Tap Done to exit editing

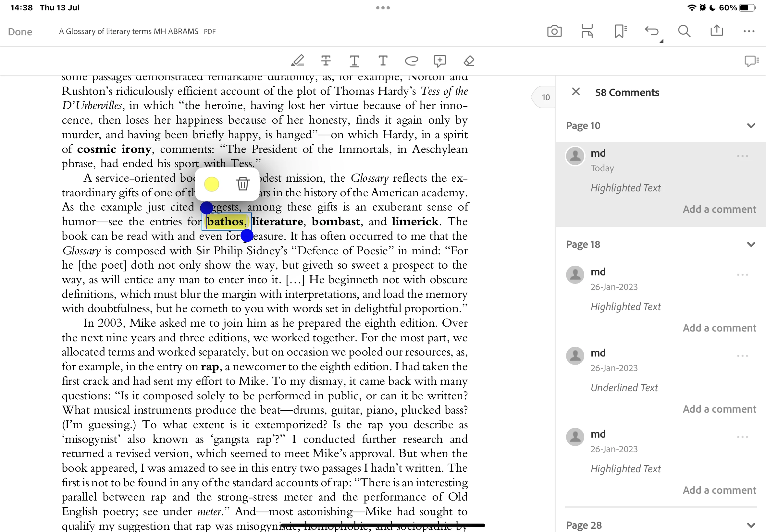click(20, 32)
